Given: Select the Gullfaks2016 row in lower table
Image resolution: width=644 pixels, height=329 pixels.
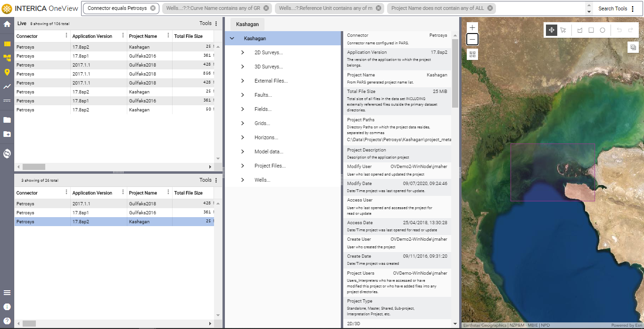Looking at the screenshot, I should [x=114, y=213].
